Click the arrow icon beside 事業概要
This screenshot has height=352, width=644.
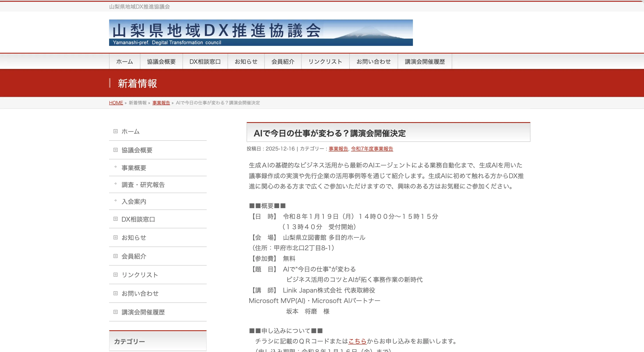point(116,167)
